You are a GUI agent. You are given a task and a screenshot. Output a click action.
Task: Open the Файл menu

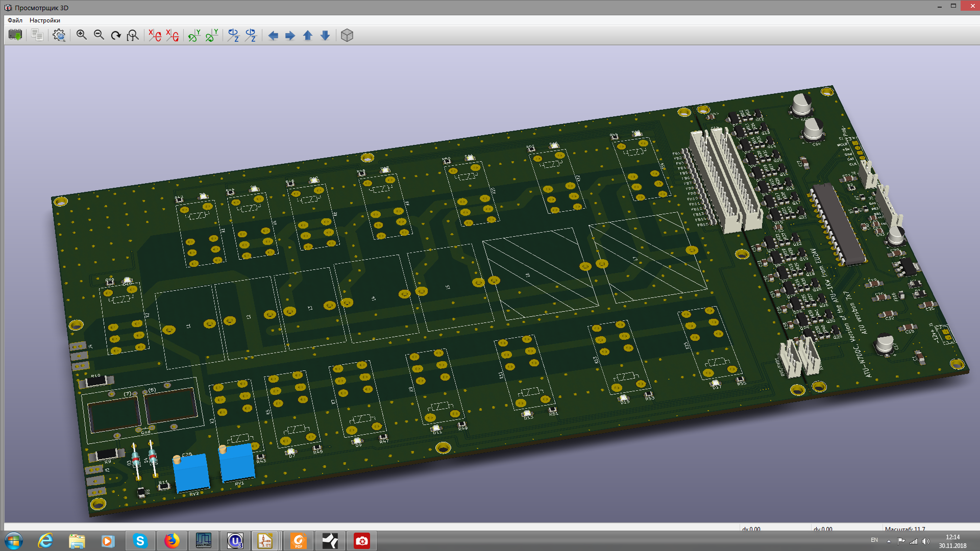click(15, 20)
